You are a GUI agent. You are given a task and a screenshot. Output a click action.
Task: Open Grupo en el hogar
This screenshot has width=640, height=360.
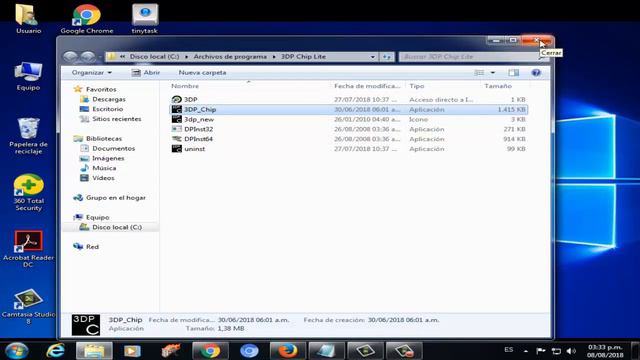(x=116, y=198)
